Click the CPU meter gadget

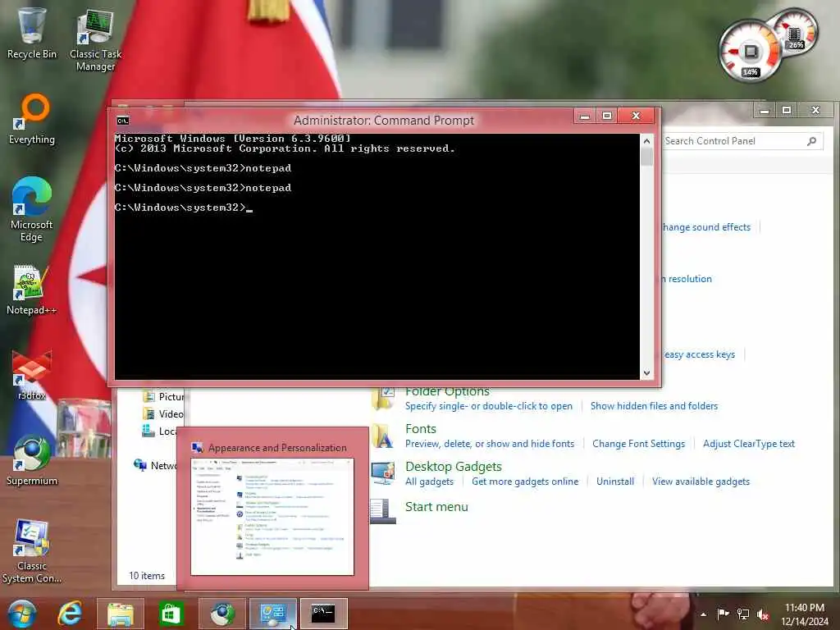click(750, 52)
